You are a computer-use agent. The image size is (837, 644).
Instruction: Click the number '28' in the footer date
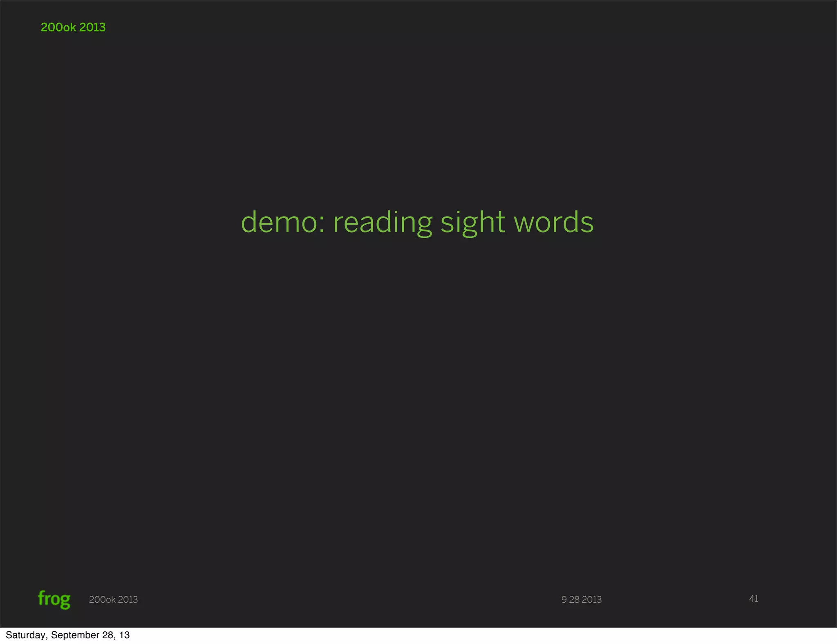(x=574, y=599)
